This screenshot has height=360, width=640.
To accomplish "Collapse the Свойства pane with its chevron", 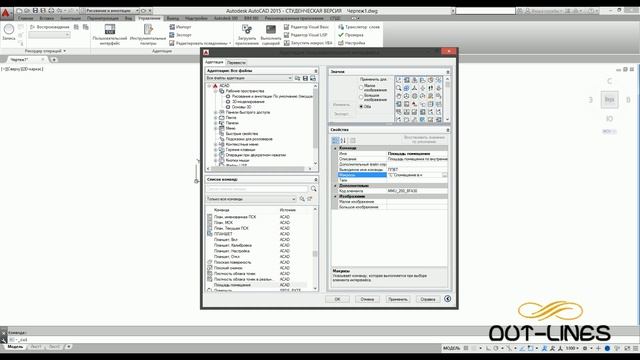I will (x=448, y=130).
